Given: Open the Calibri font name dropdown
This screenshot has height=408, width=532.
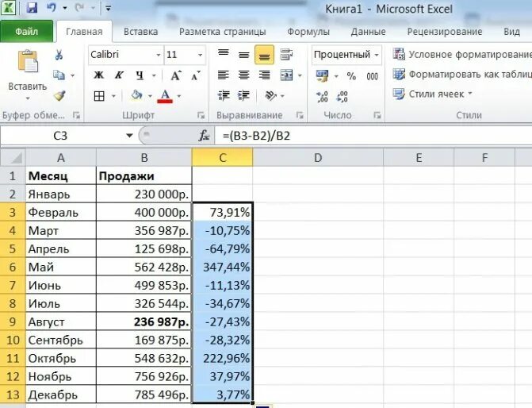Looking at the screenshot, I should [x=158, y=55].
